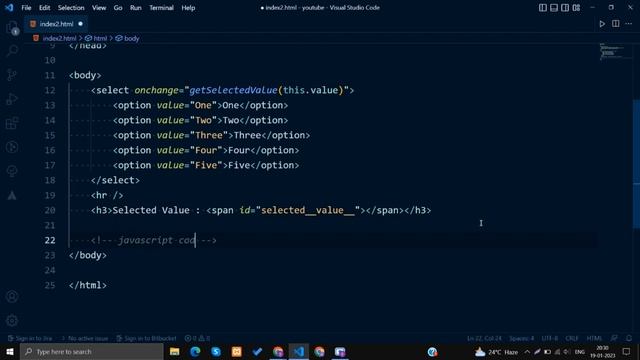The height and width of the screenshot is (360, 640).
Task: Click the Run Code play button
Action: point(602,24)
